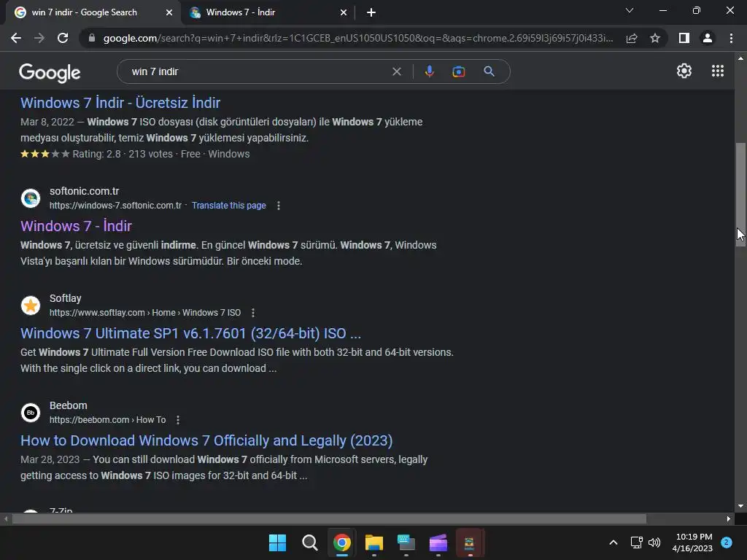Viewport: 747px width, 560px height.
Task: Click the Beebom favicon
Action: 31,413
